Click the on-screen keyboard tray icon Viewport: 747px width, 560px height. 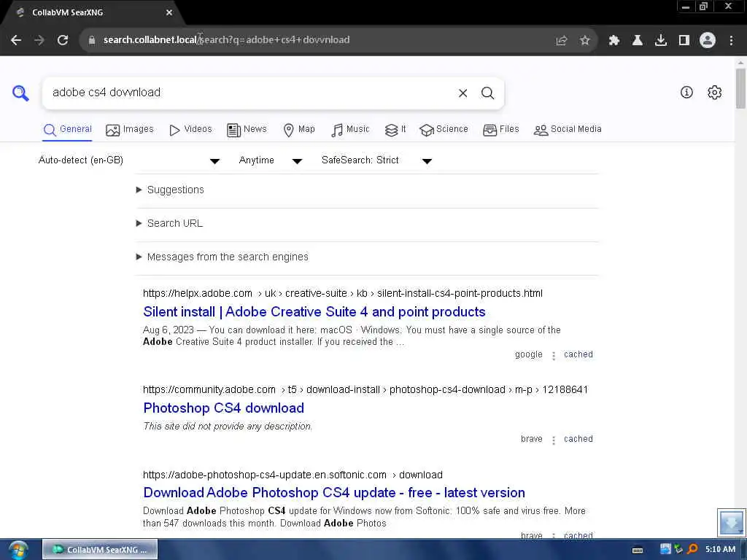(638, 551)
